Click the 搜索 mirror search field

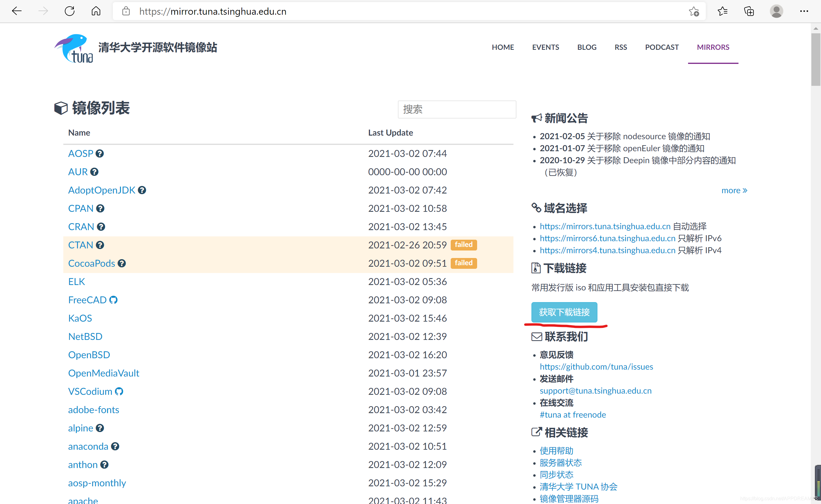click(457, 109)
